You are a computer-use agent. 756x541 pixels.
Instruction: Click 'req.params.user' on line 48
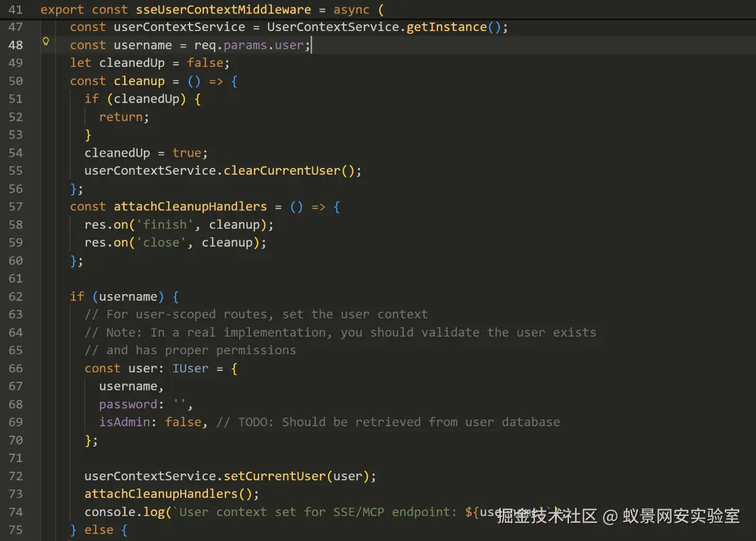point(249,45)
